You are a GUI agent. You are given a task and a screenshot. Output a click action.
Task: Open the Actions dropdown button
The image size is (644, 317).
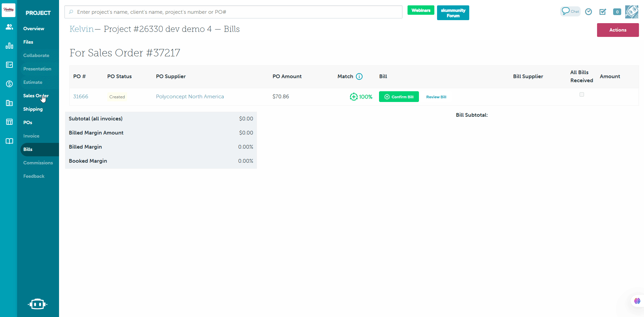pos(618,30)
